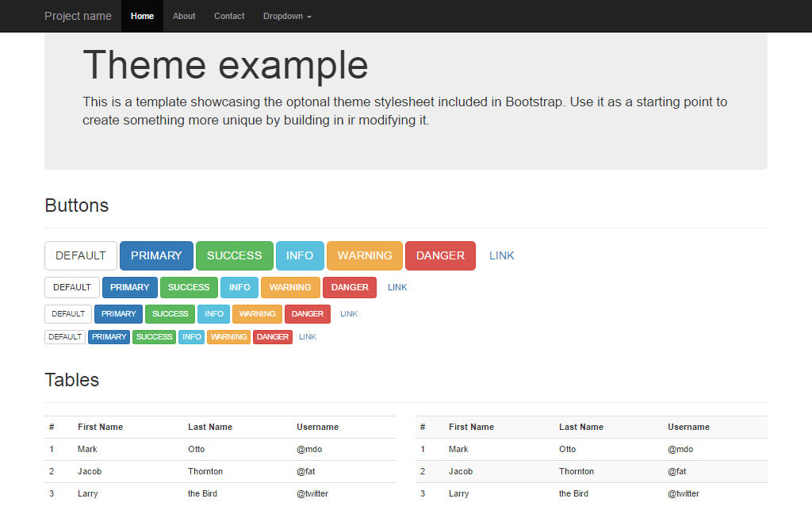Follow the largest LINK text button
This screenshot has width=812, height=514.
click(x=501, y=255)
